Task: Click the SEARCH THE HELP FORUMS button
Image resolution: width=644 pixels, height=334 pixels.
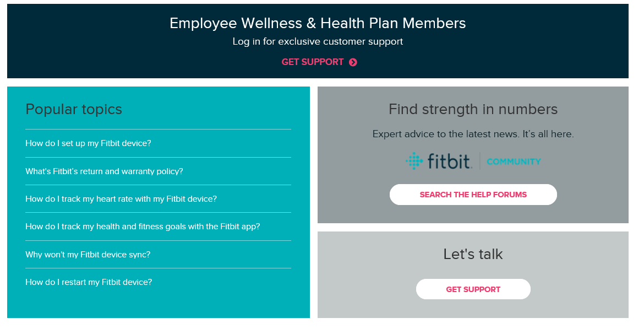Action: pos(473,195)
